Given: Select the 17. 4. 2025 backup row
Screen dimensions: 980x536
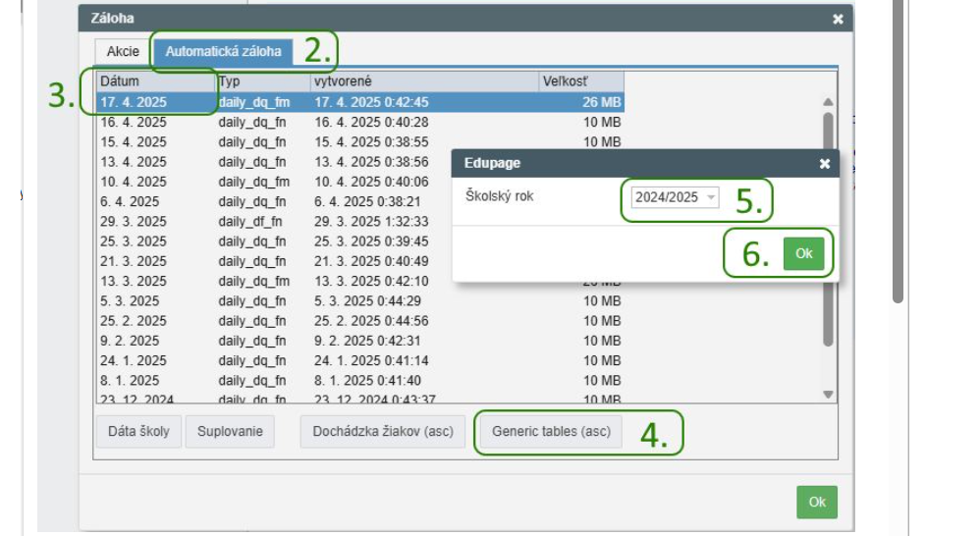Looking at the screenshot, I should [295, 102].
